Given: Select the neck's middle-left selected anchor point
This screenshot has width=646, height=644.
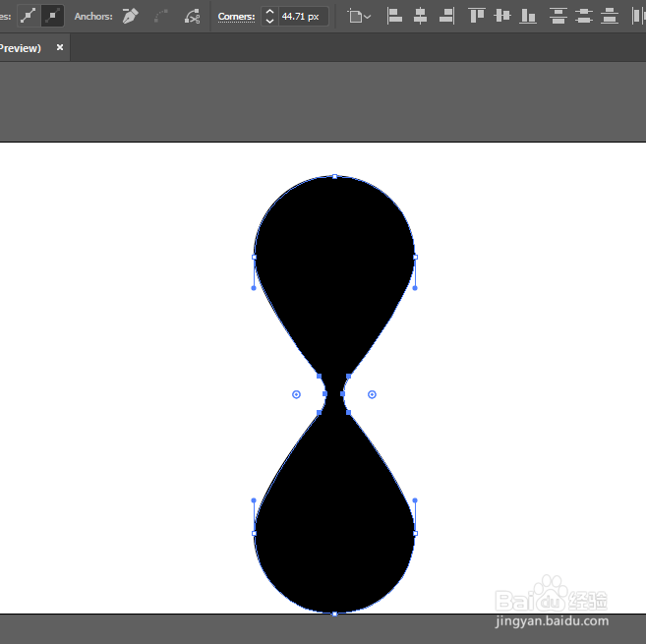Looking at the screenshot, I should point(325,394).
